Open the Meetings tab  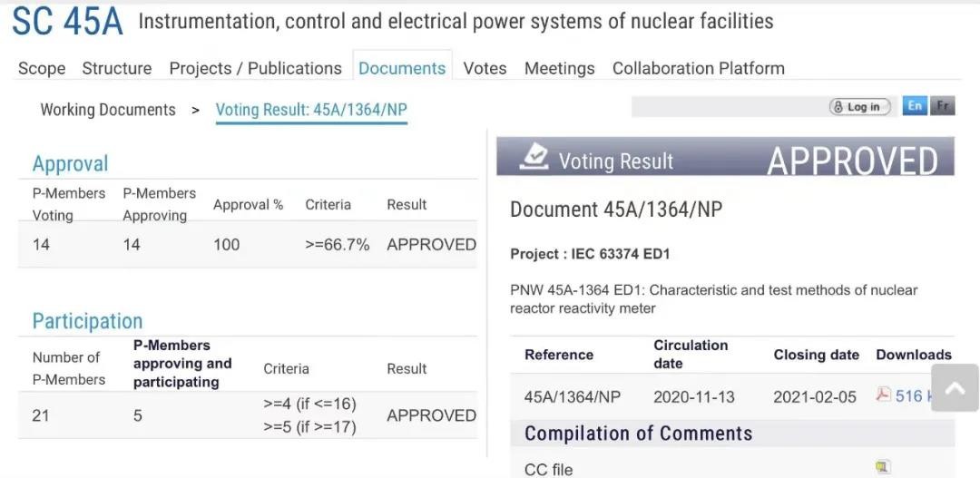point(559,68)
